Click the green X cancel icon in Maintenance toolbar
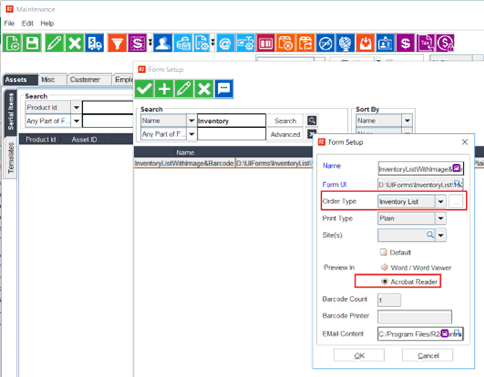Screen dimensions: 484x377 click(x=74, y=43)
